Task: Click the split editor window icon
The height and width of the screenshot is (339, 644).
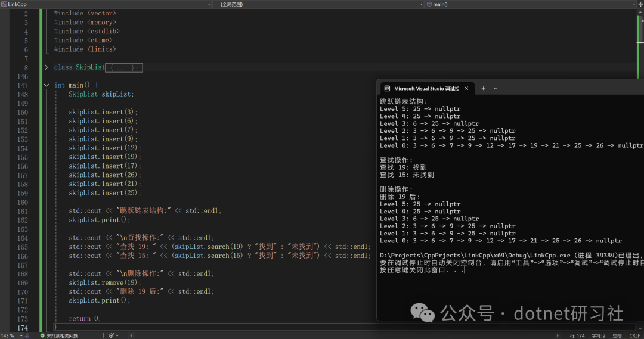Action: [x=640, y=4]
